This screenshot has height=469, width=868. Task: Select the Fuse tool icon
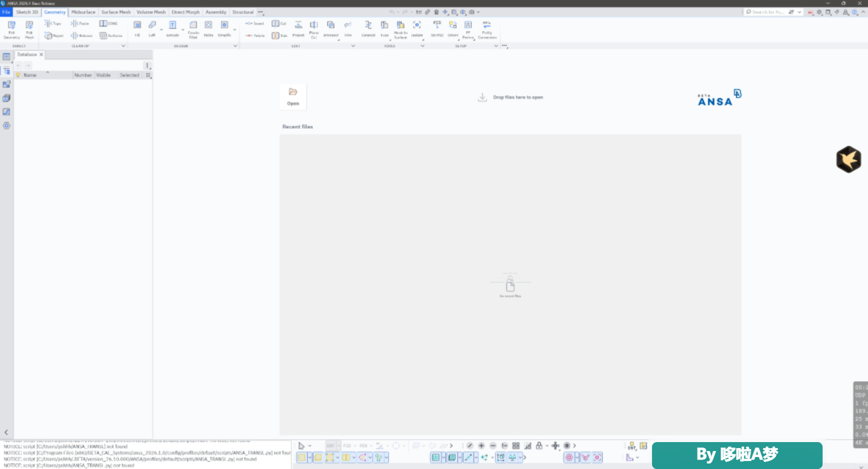(385, 28)
